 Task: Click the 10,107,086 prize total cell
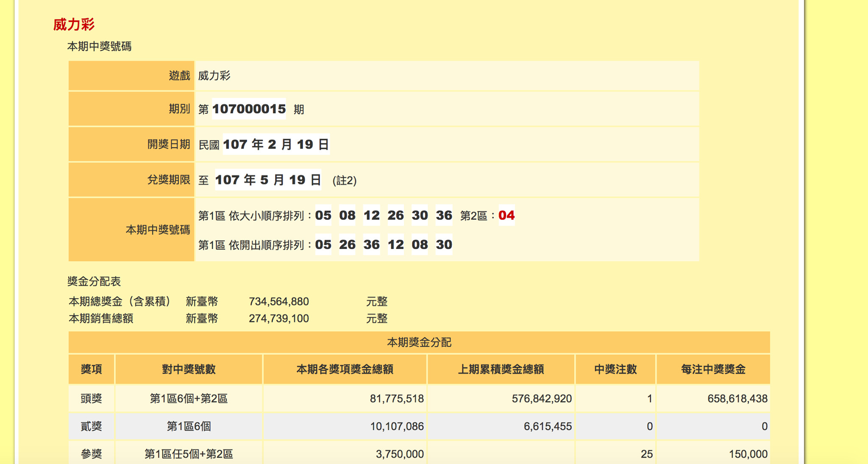coord(345,426)
